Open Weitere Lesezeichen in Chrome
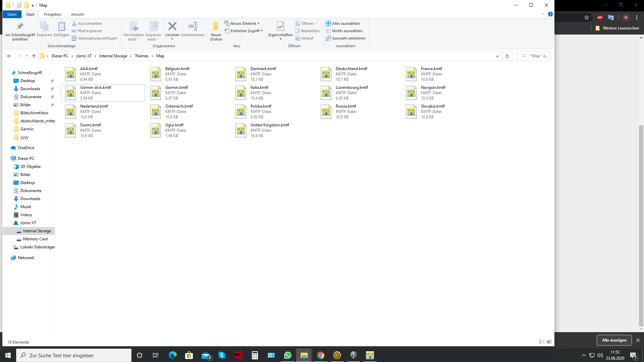 pos(618,28)
